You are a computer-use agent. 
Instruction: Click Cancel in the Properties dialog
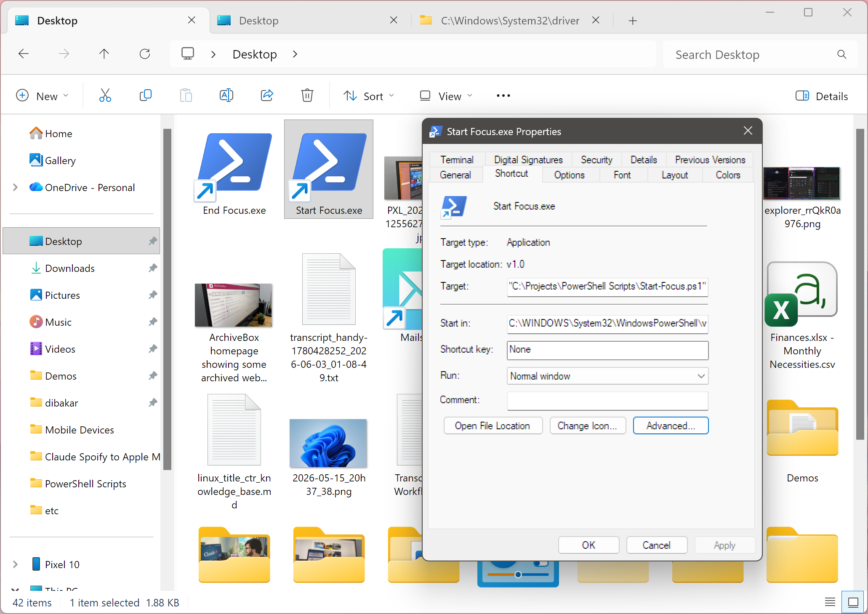click(656, 545)
